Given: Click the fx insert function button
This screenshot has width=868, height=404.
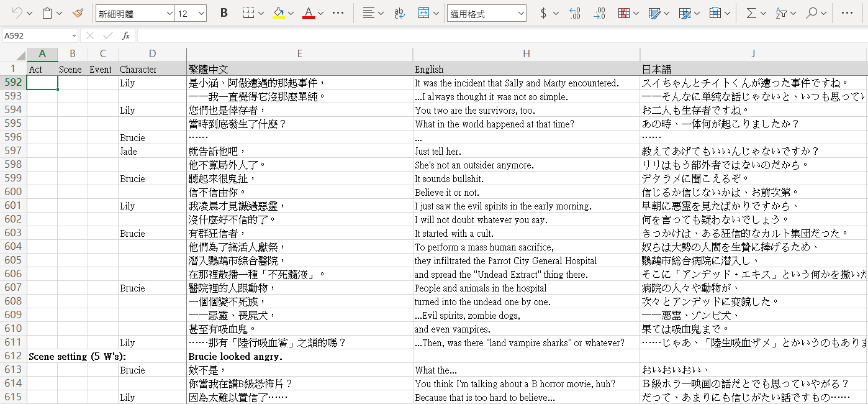Looking at the screenshot, I should click(125, 36).
